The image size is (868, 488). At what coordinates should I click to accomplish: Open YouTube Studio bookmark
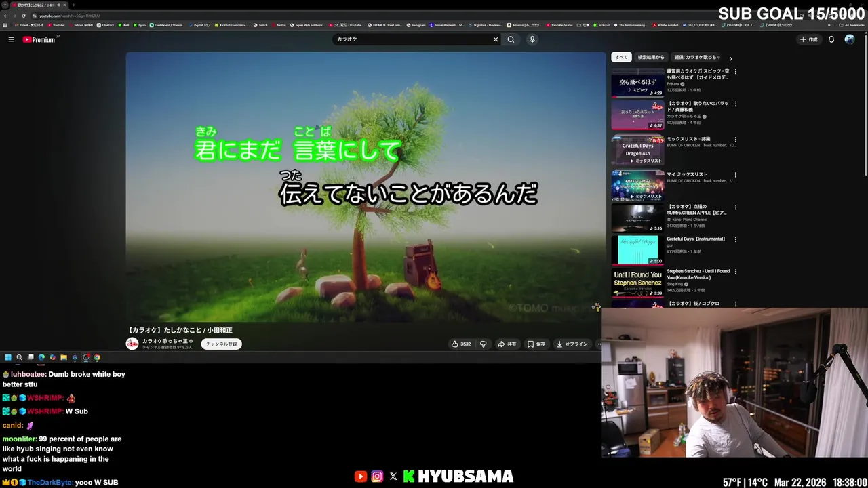pyautogui.click(x=559, y=25)
